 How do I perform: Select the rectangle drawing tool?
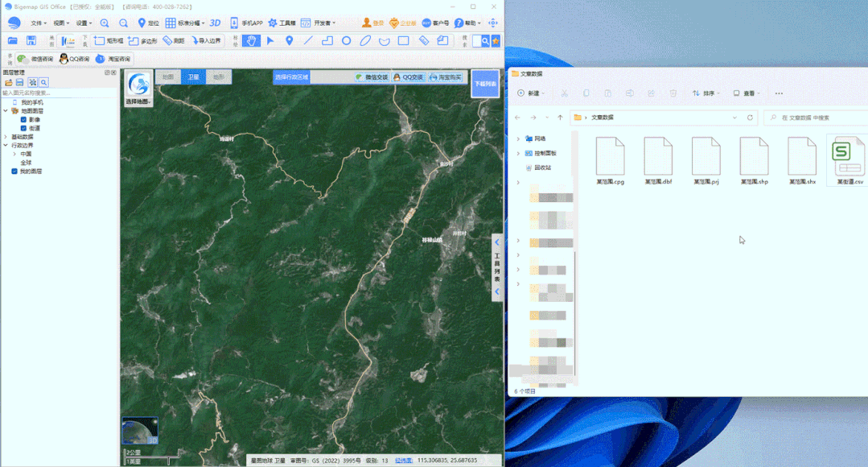pos(404,40)
